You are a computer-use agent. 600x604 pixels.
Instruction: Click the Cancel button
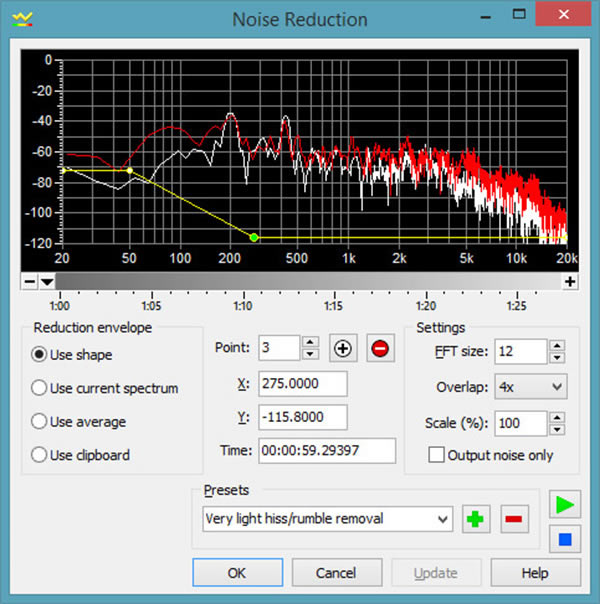pyautogui.click(x=336, y=573)
